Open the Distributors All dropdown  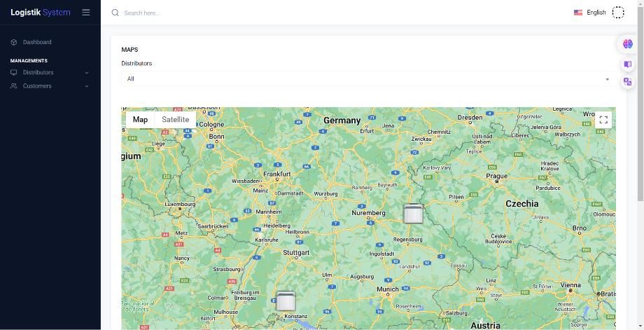click(x=368, y=79)
